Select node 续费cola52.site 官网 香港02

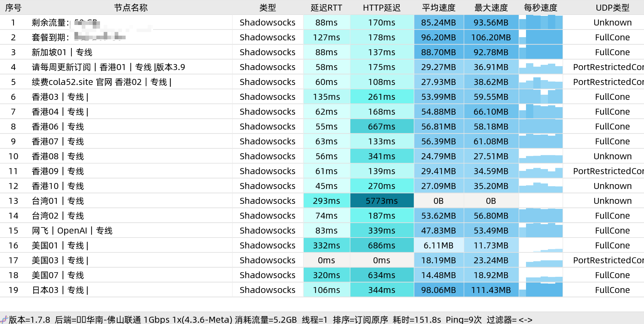(x=102, y=82)
